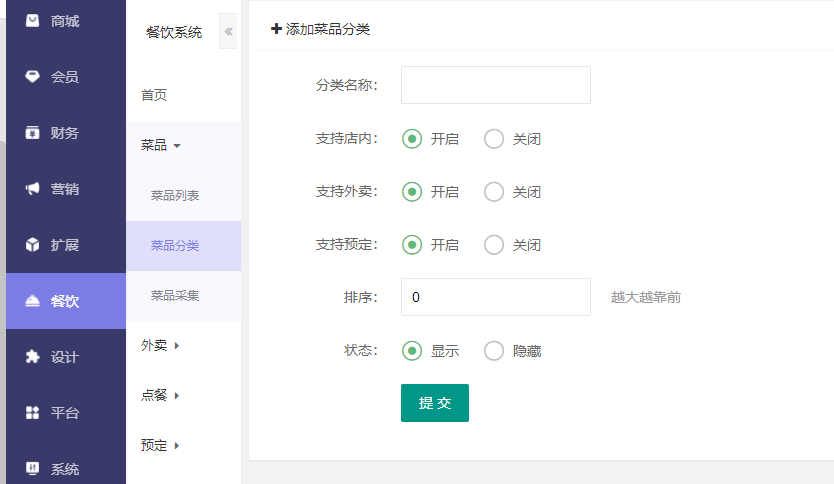Click the 系统 icon in sidebar
Viewport: 834px width, 484px height.
[33, 468]
